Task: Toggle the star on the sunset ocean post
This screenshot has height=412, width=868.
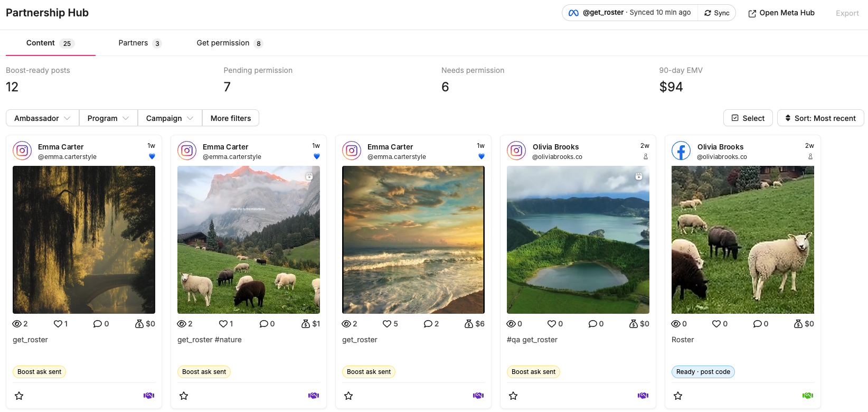Action: 348,396
